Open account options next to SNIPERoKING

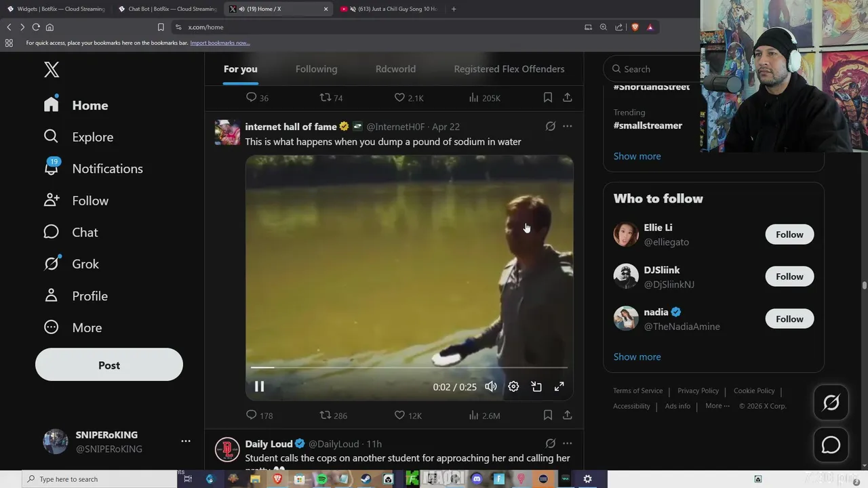185,441
